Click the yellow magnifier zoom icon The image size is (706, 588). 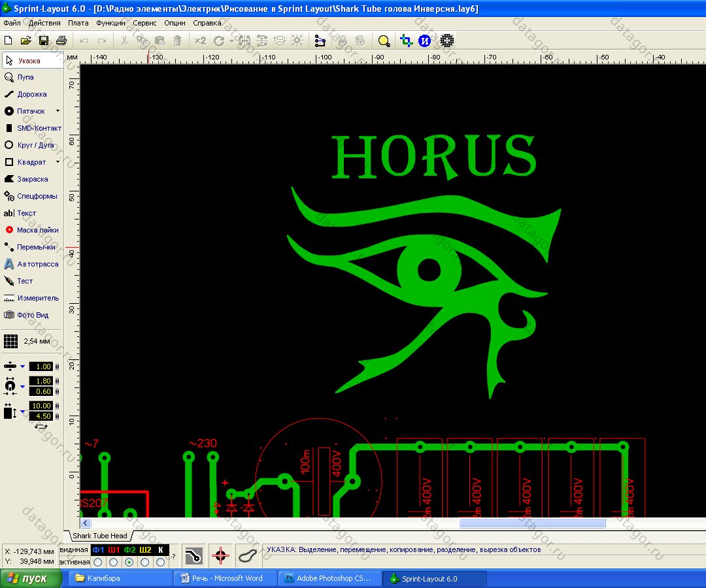(384, 41)
